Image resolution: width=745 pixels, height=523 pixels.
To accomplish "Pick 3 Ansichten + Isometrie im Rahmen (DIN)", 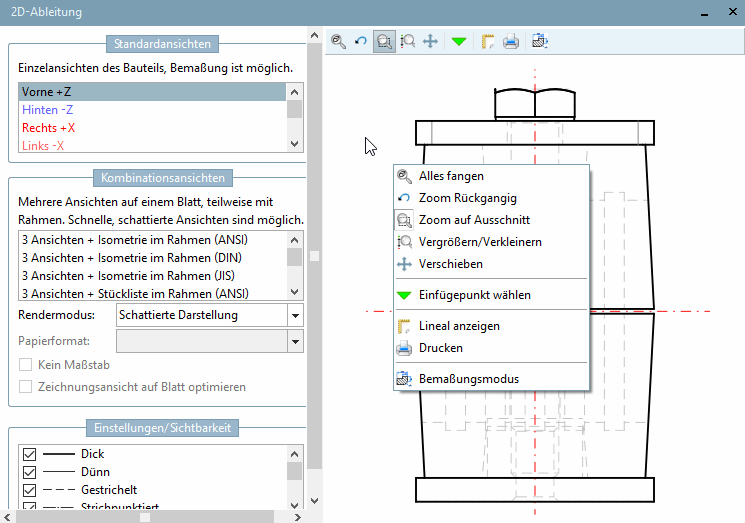I will 133,257.
